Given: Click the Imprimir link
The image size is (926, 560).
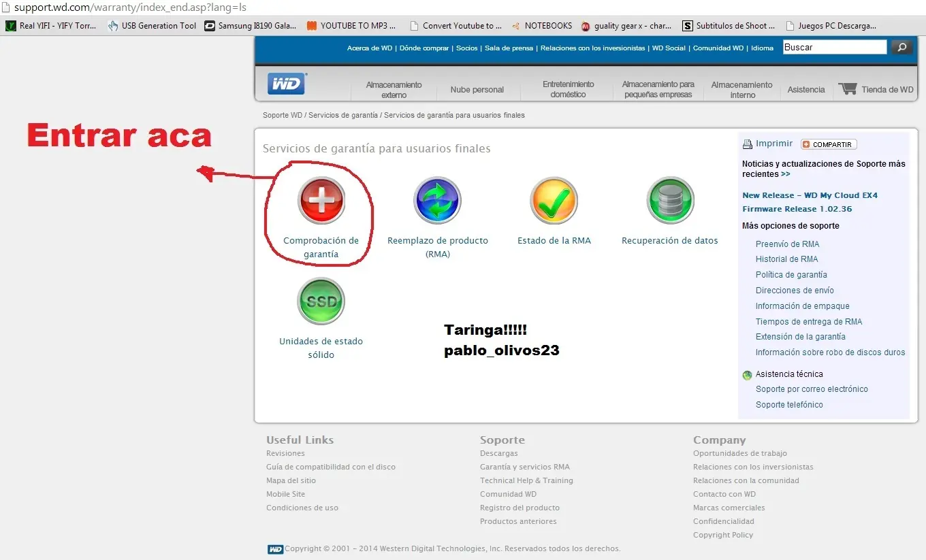Looking at the screenshot, I should [774, 144].
